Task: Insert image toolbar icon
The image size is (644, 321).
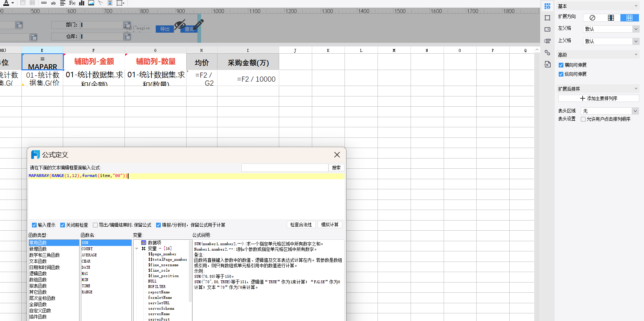Action: [91, 3]
